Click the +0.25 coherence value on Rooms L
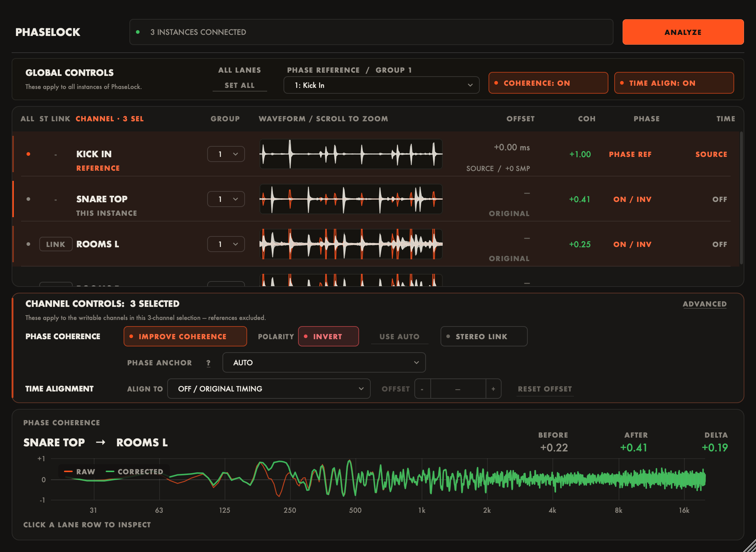The width and height of the screenshot is (756, 552). click(579, 244)
